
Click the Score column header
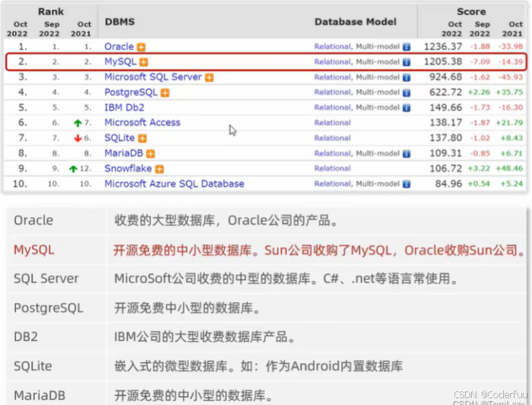click(x=471, y=11)
